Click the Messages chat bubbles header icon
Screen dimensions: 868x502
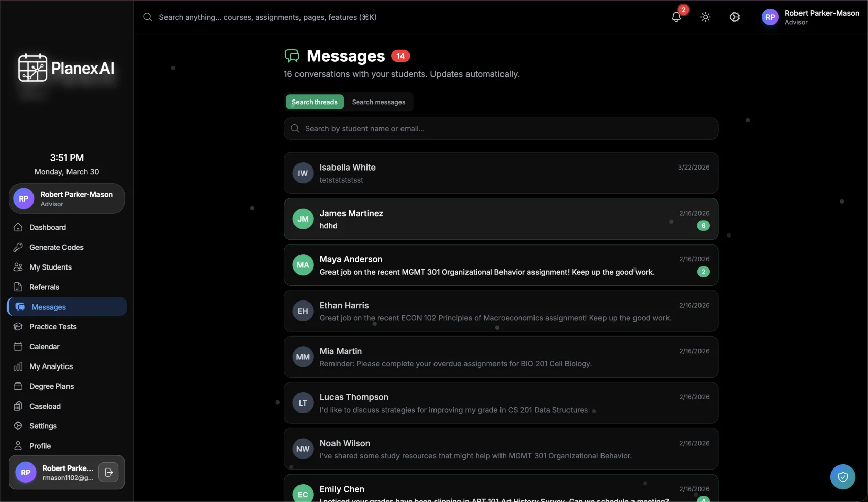click(292, 56)
